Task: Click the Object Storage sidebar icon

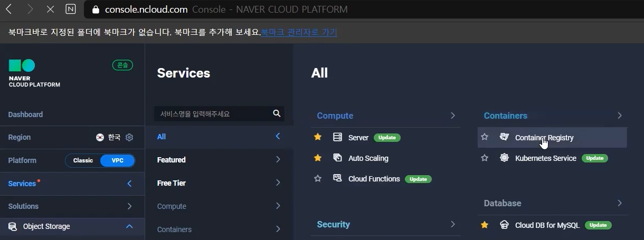Action: click(13, 226)
